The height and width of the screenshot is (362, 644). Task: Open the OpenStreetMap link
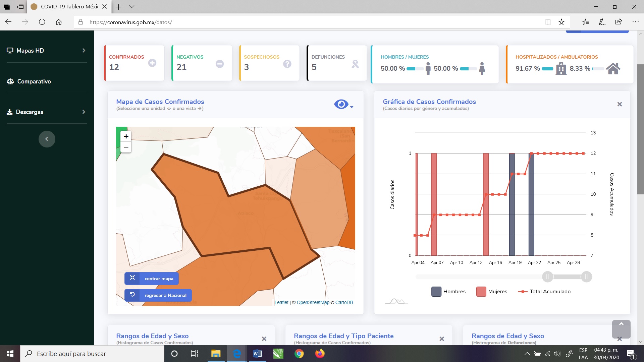313,302
